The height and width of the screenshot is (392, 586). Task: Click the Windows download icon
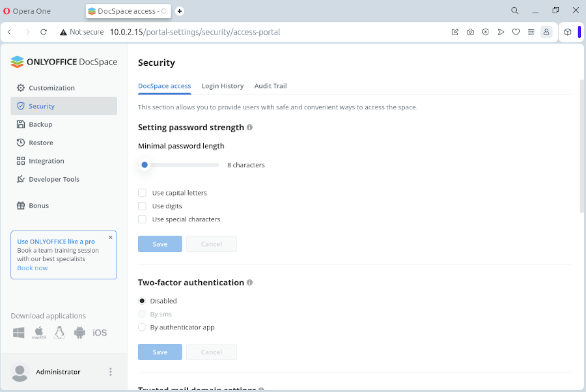click(x=19, y=333)
